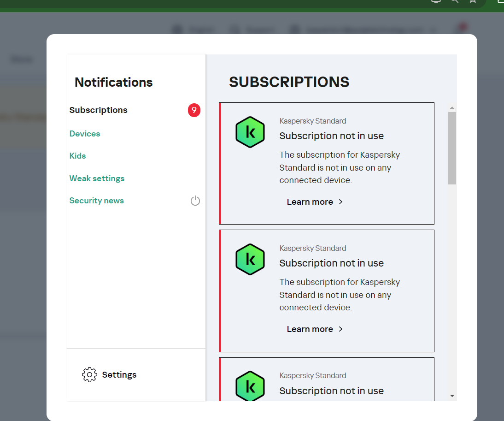Screen dimensions: 504x421
Task: Click the scrollbar down arrow
Action: [452, 396]
